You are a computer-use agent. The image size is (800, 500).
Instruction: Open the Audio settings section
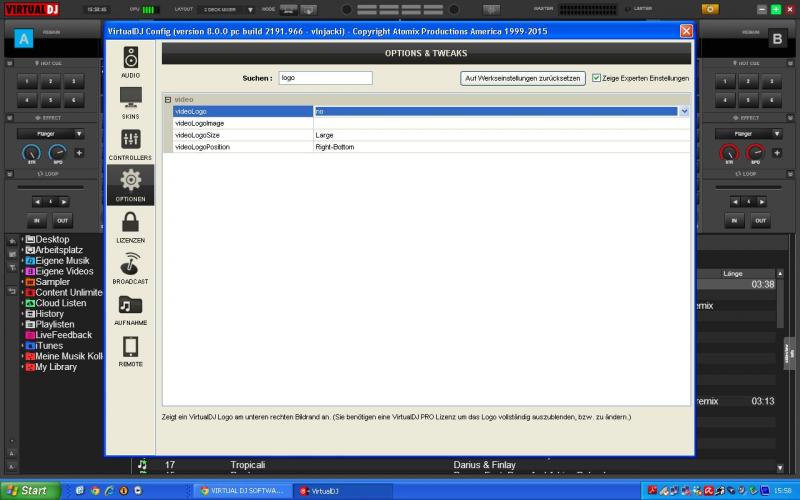(131, 62)
